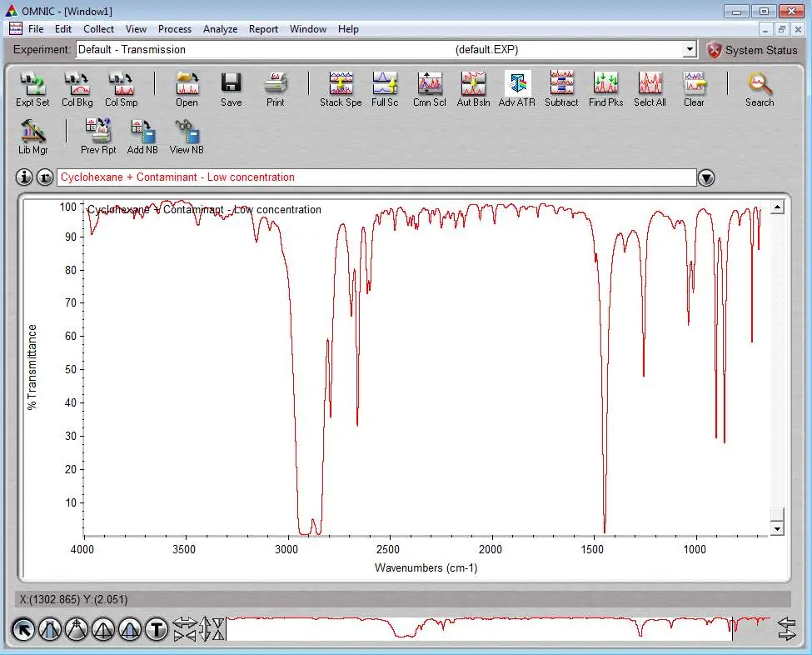Viewport: 812px width, 655px height.
Task: Minimize the inner Window1 document
Action: [765, 29]
